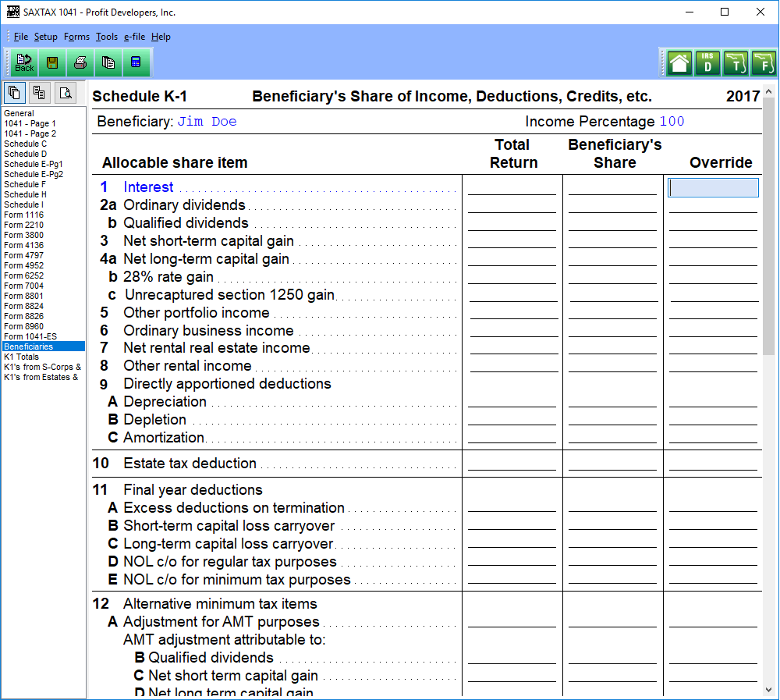Select Form 2210 in list

pos(44,225)
